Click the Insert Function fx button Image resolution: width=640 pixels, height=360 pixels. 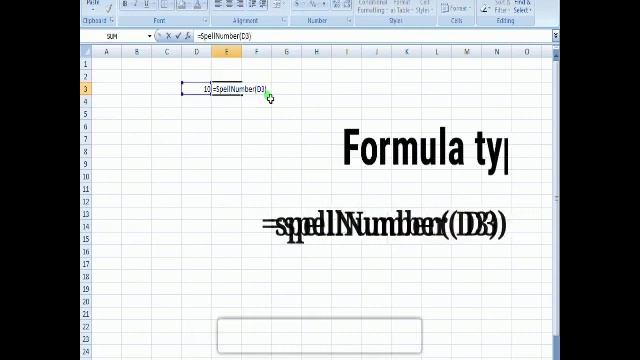tap(188, 36)
